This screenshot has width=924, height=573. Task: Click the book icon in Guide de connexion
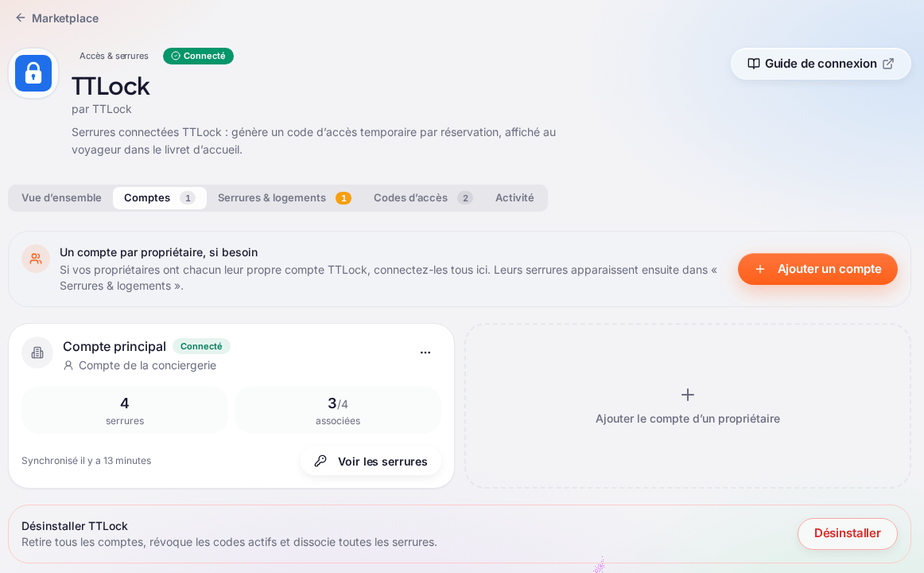click(x=753, y=64)
